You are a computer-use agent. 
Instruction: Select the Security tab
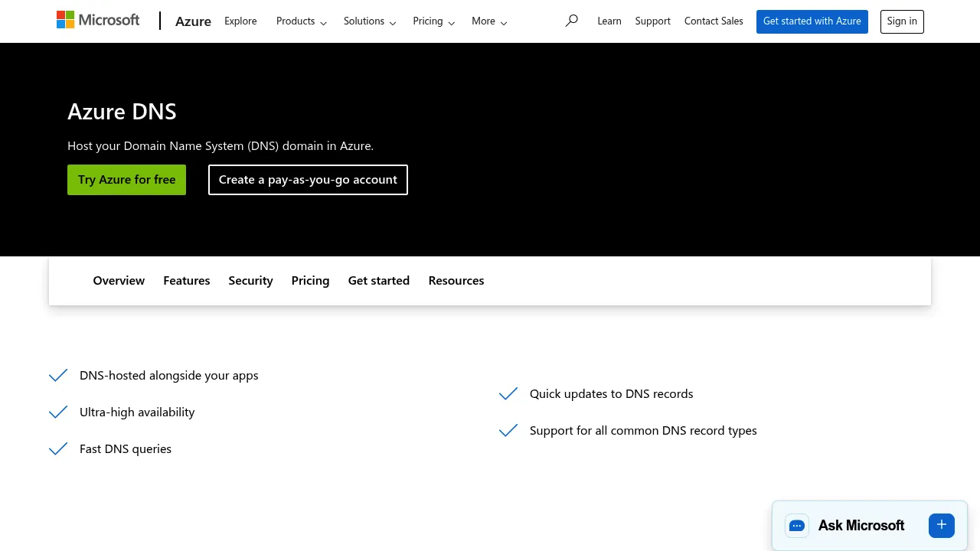point(250,281)
